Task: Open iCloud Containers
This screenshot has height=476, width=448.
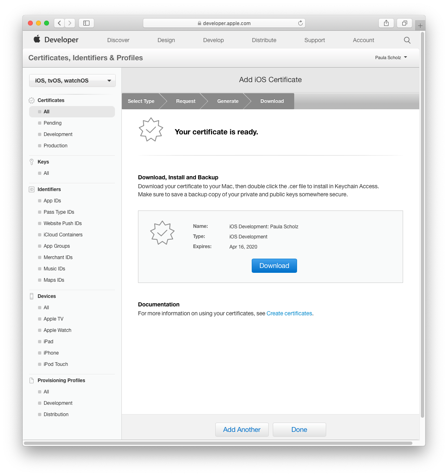Action: (63, 235)
